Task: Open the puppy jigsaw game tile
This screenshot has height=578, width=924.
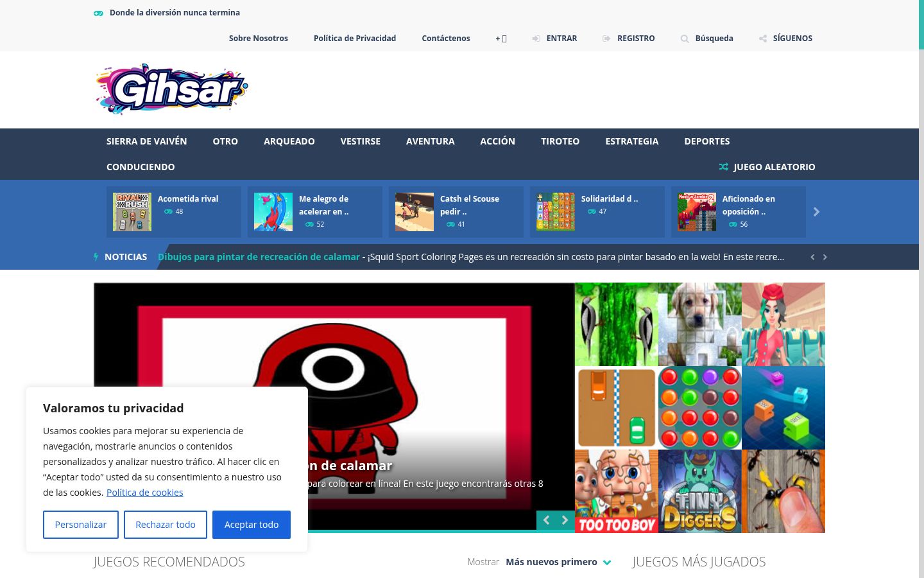Action: click(700, 324)
